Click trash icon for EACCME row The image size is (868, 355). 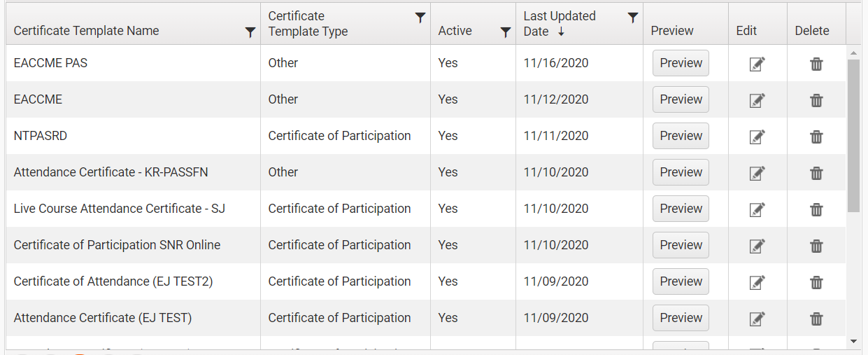coord(816,100)
